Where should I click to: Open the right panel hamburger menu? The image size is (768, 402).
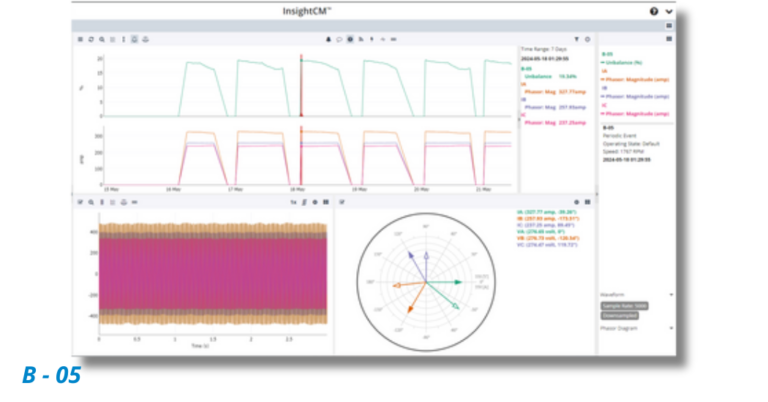[x=669, y=38]
